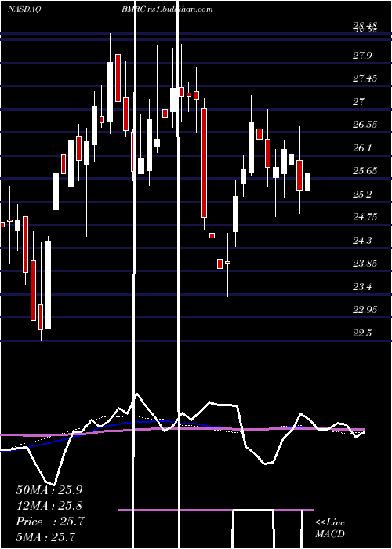Click the 27.45 price axis label

pyautogui.click(x=365, y=78)
